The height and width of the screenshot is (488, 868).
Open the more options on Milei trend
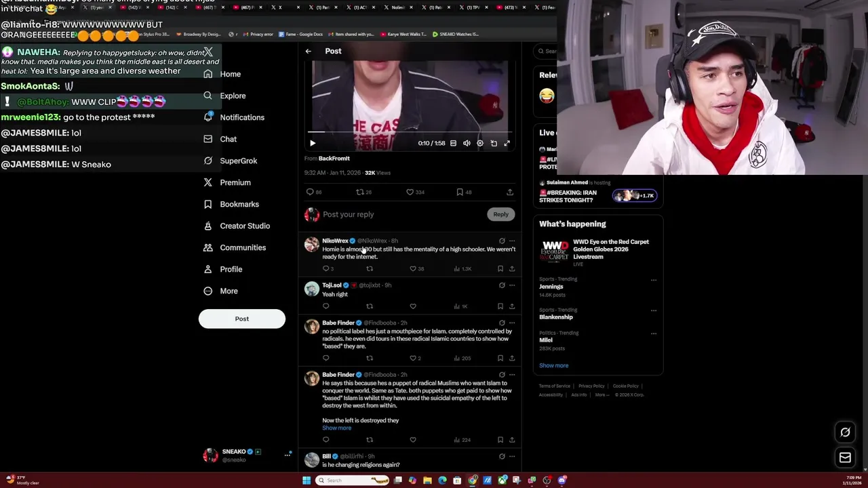click(654, 333)
